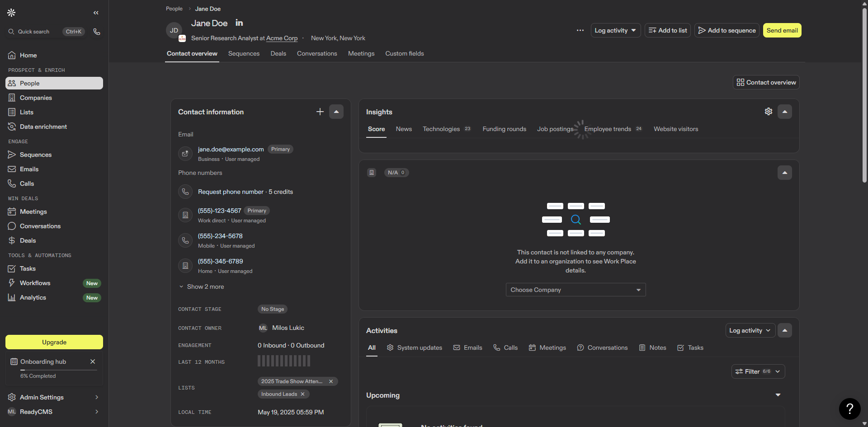
Task: Click the app logo icon
Action: [12, 13]
